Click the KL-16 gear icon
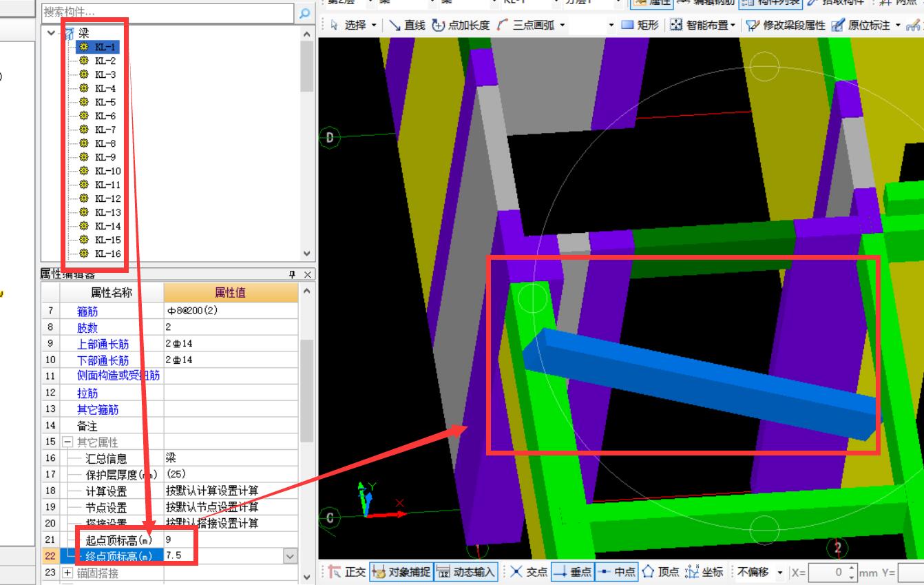The width and height of the screenshot is (924, 585). [84, 254]
